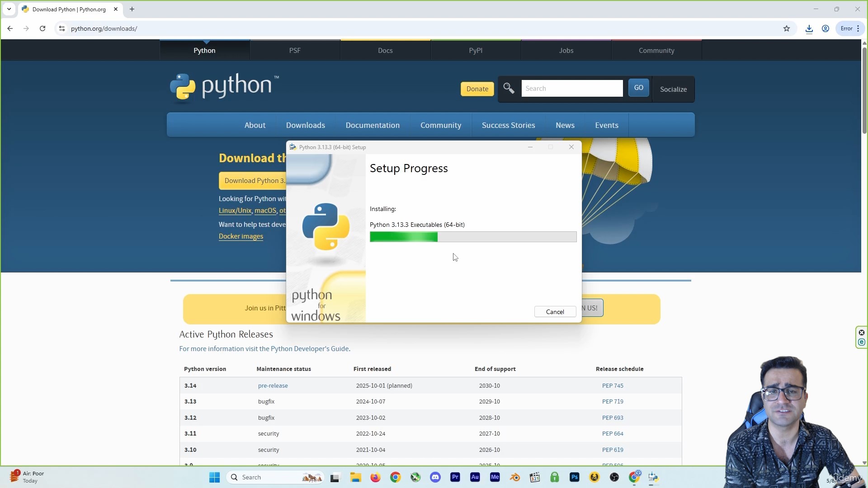The width and height of the screenshot is (868, 488).
Task: Open the About navigation menu
Action: pyautogui.click(x=255, y=125)
